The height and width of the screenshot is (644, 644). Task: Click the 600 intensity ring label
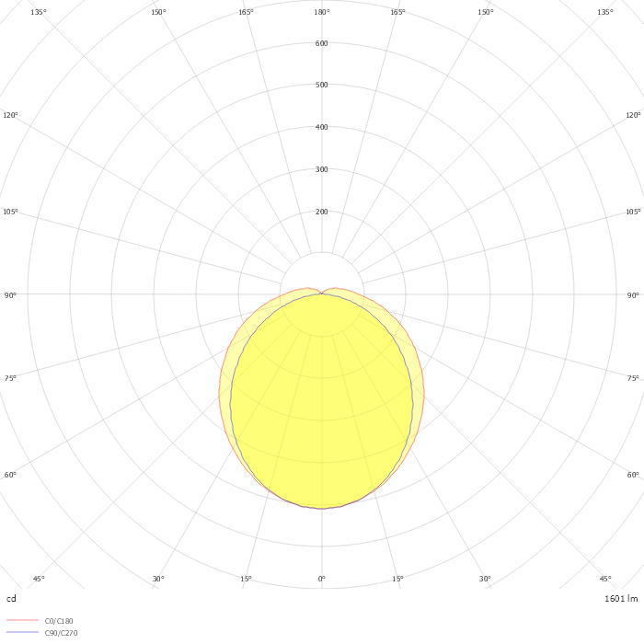click(x=322, y=43)
